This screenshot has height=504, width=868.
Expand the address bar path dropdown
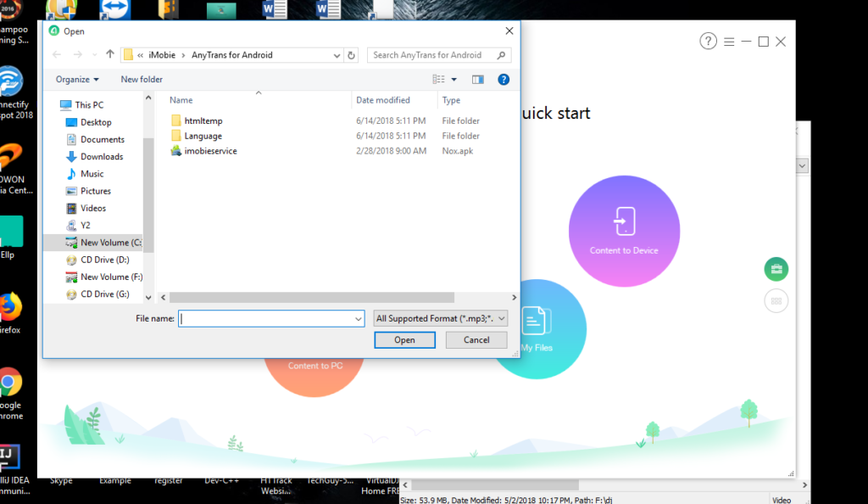(337, 53)
